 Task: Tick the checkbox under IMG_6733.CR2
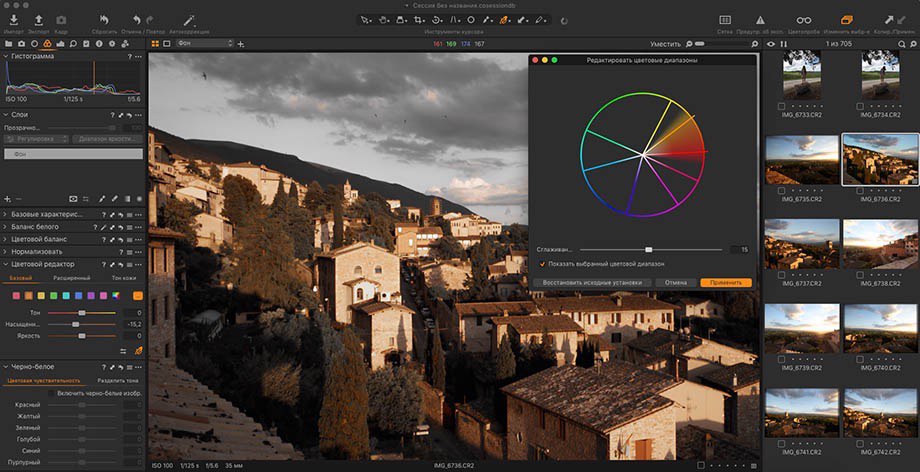[782, 106]
